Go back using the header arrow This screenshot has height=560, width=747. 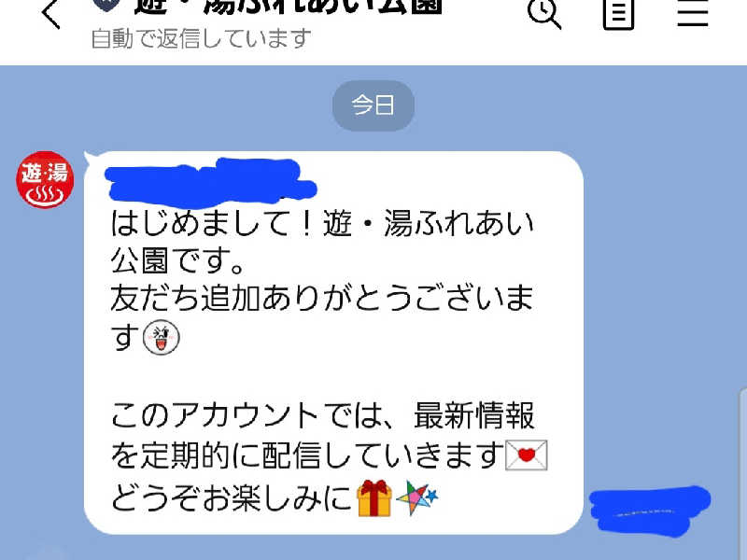point(50,14)
